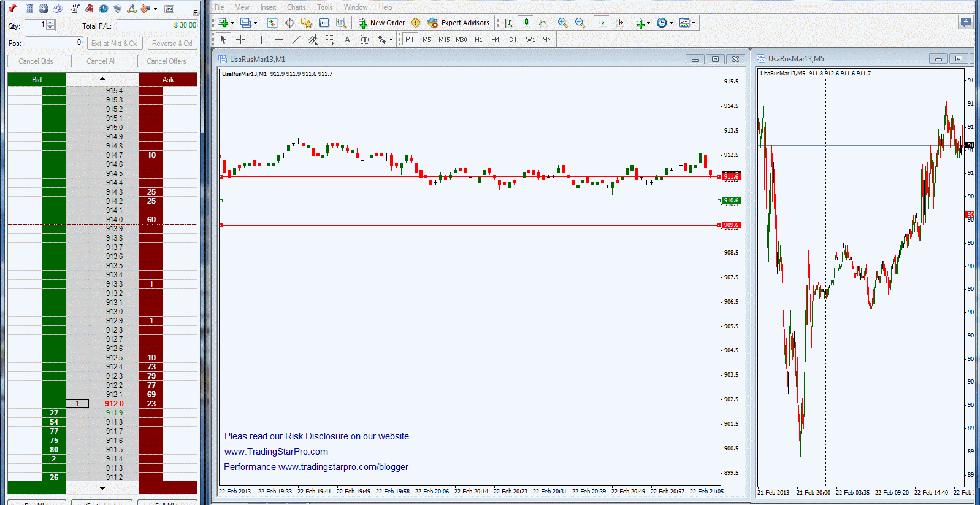Screen dimensions: 980x505
Task: Open the gear settings icon in DOM panel
Action: [44, 9]
